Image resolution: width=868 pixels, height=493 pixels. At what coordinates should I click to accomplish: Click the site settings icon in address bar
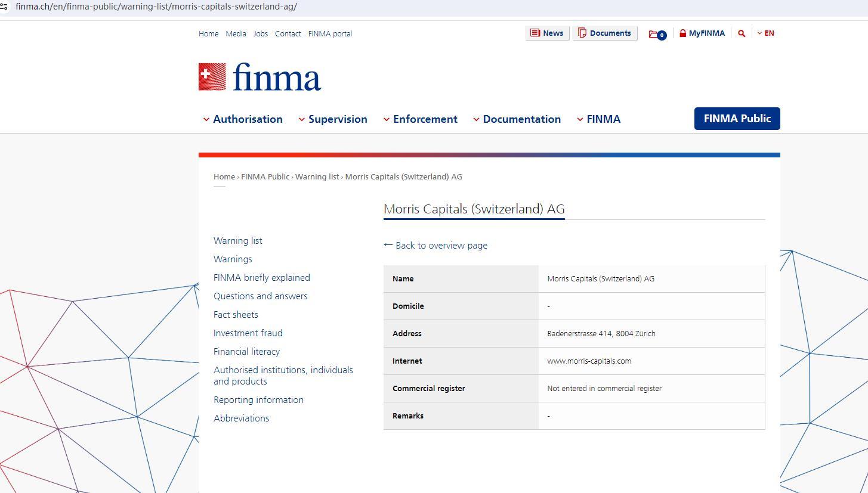pos(4,7)
